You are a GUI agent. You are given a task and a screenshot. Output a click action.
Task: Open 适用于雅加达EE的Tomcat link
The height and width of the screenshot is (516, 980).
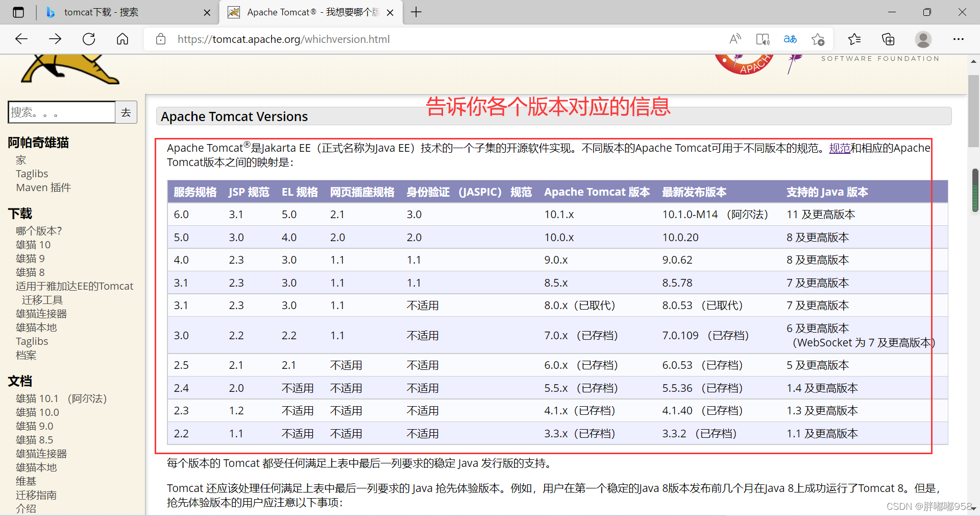[75, 286]
